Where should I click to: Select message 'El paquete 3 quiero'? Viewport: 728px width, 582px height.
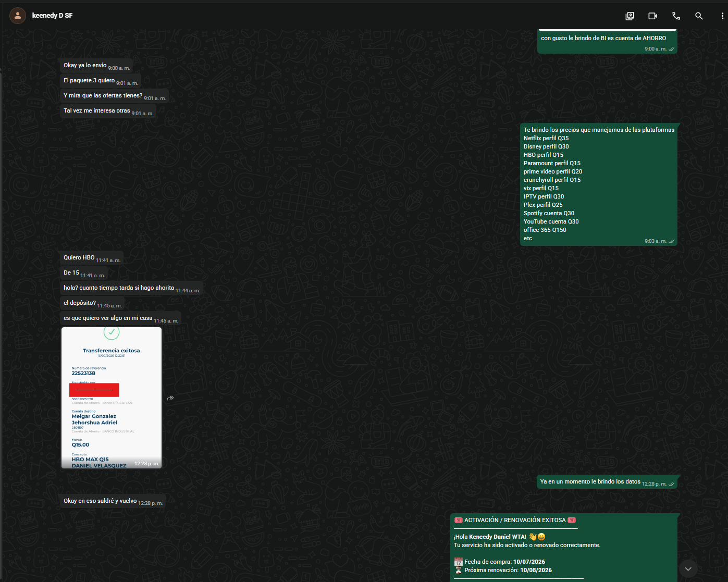pyautogui.click(x=101, y=81)
